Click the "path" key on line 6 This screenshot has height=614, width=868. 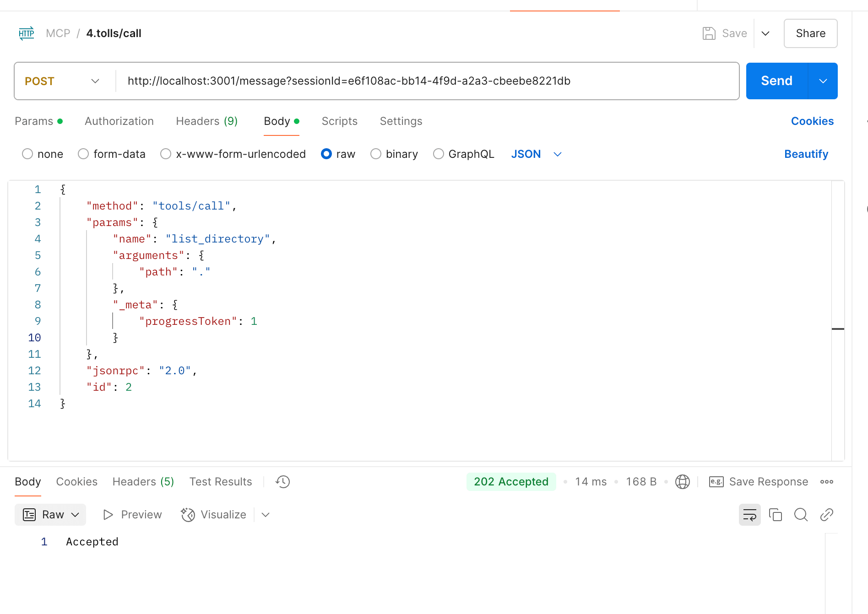[158, 272]
